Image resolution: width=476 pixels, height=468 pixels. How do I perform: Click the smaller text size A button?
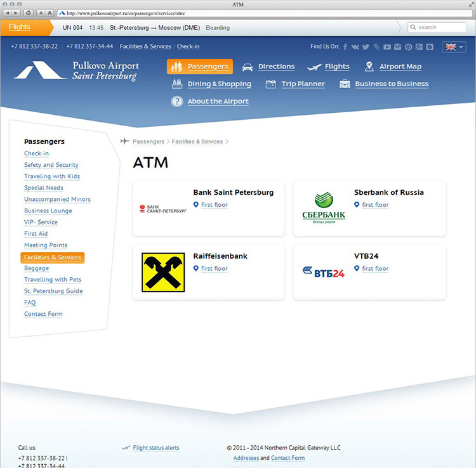41,13
